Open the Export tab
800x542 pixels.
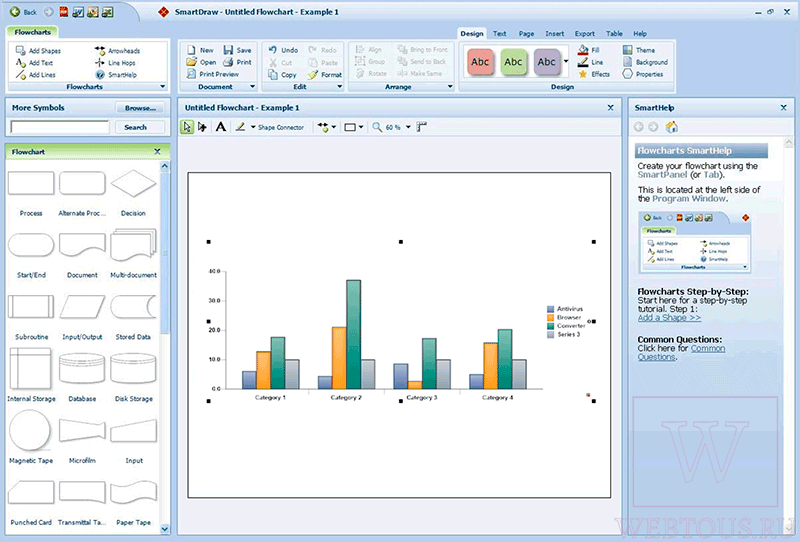point(585,34)
